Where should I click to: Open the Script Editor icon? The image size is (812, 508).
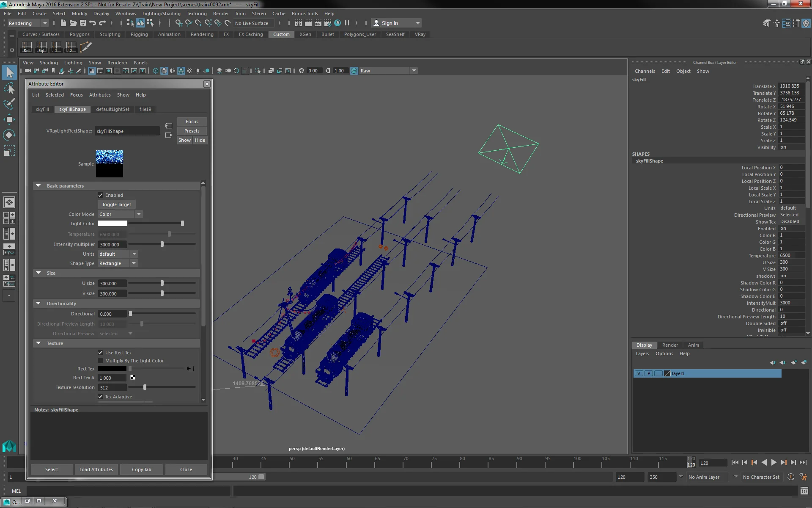pyautogui.click(x=804, y=491)
